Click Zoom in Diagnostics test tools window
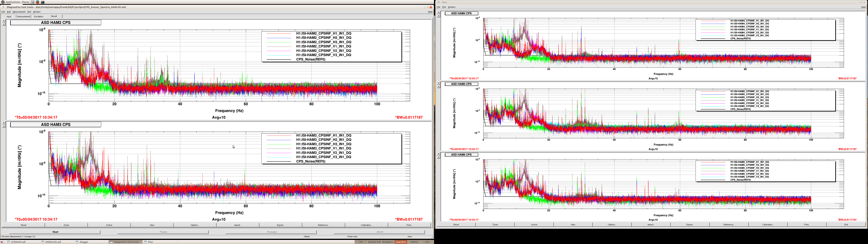 click(x=66, y=225)
